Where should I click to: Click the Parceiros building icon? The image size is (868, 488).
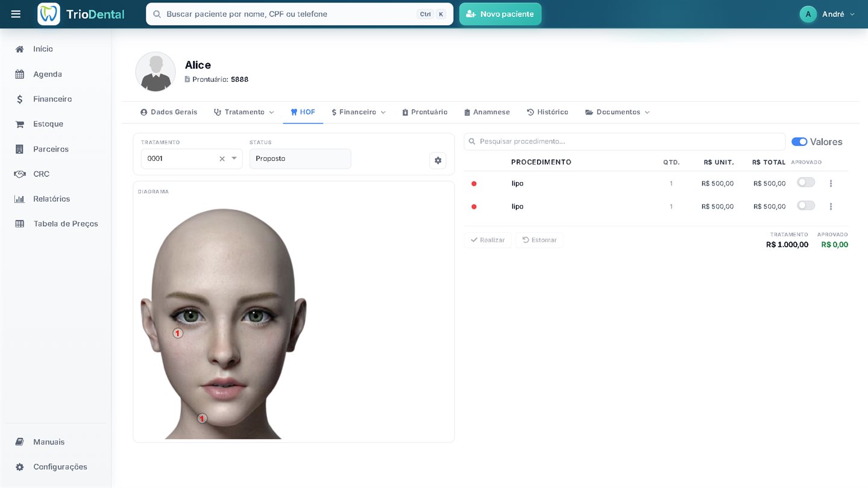(20, 149)
